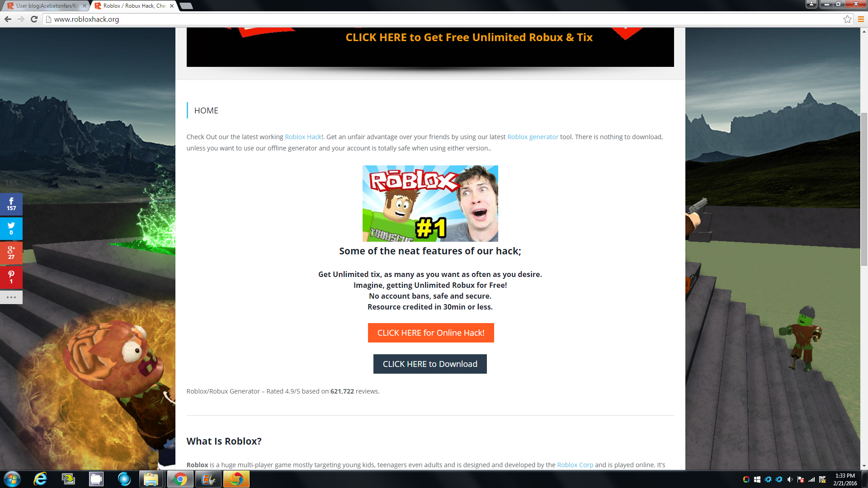Click the Roblox number one thumbnail image
This screenshot has height=488, width=868.
tap(430, 203)
